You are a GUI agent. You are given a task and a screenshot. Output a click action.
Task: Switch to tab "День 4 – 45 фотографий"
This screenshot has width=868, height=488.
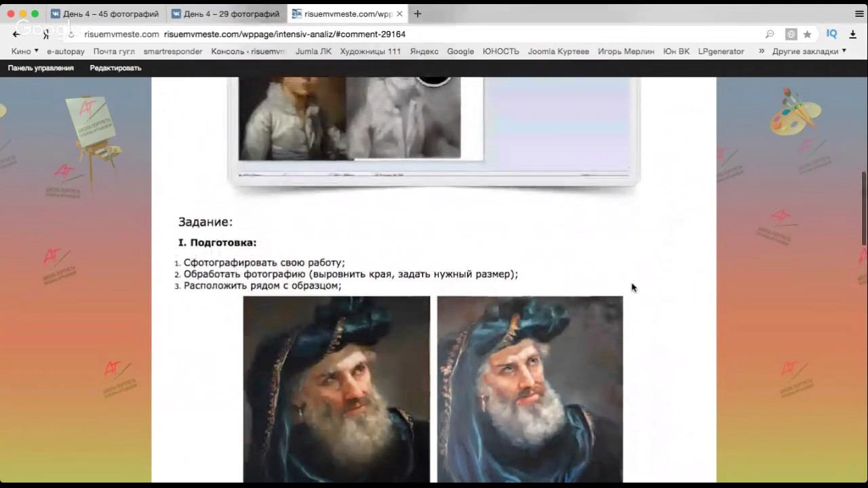(105, 14)
